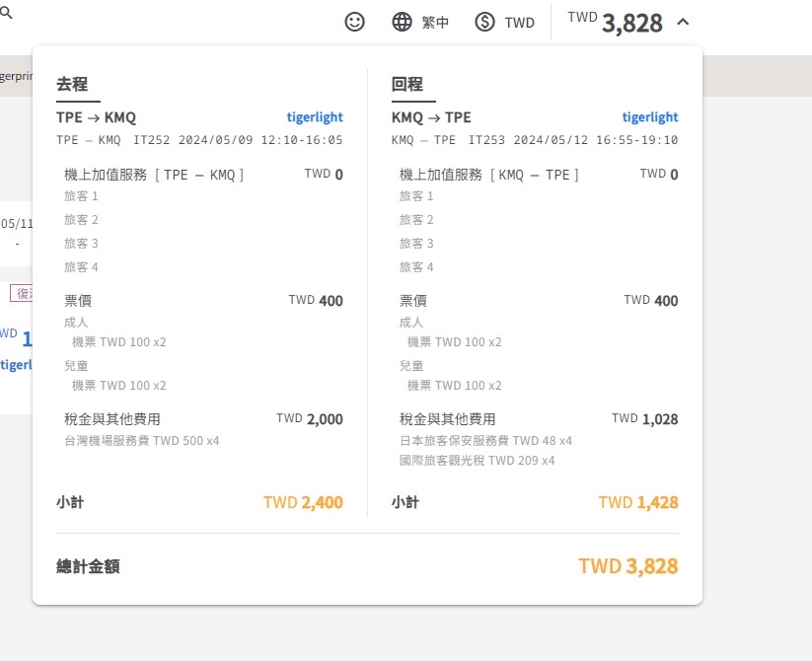Click 旅客 1 under TPE – KMQ services
This screenshot has width=812, height=661.
click(x=82, y=196)
